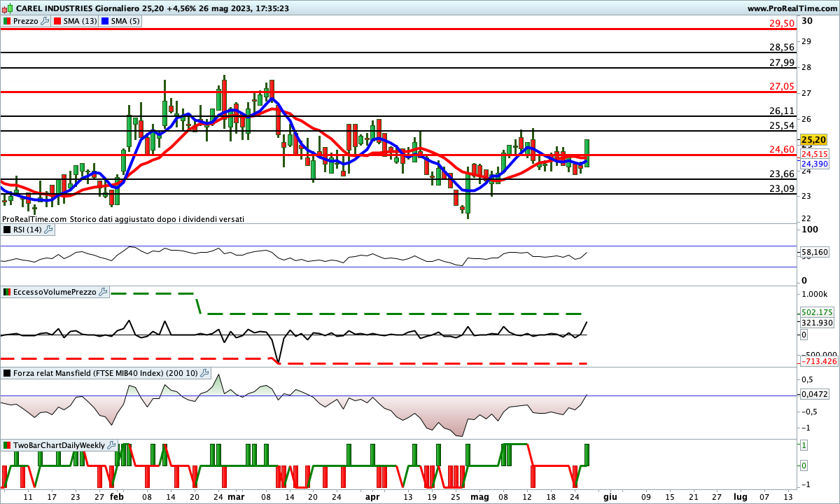Select the SMA (5) indicator label

(125, 21)
